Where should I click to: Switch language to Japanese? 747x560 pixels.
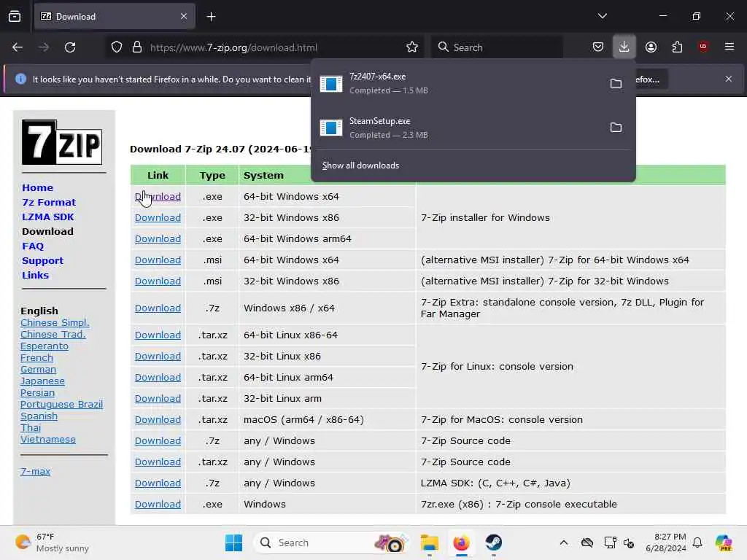point(42,381)
